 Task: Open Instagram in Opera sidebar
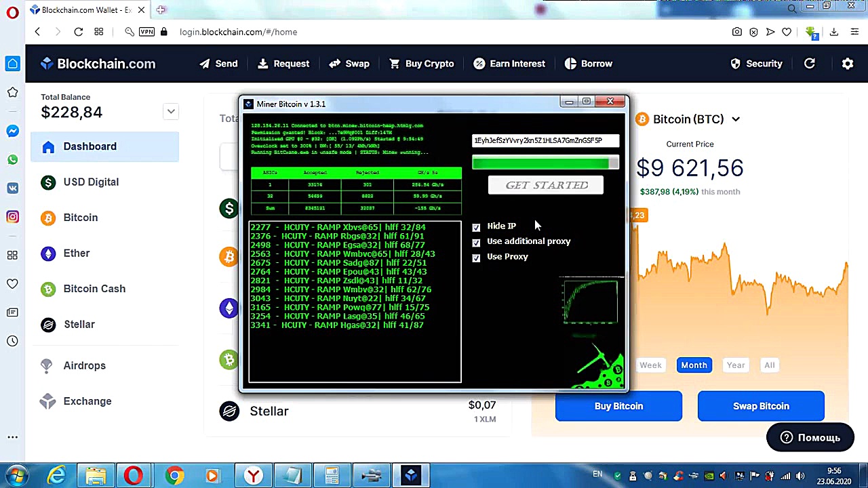pyautogui.click(x=12, y=217)
